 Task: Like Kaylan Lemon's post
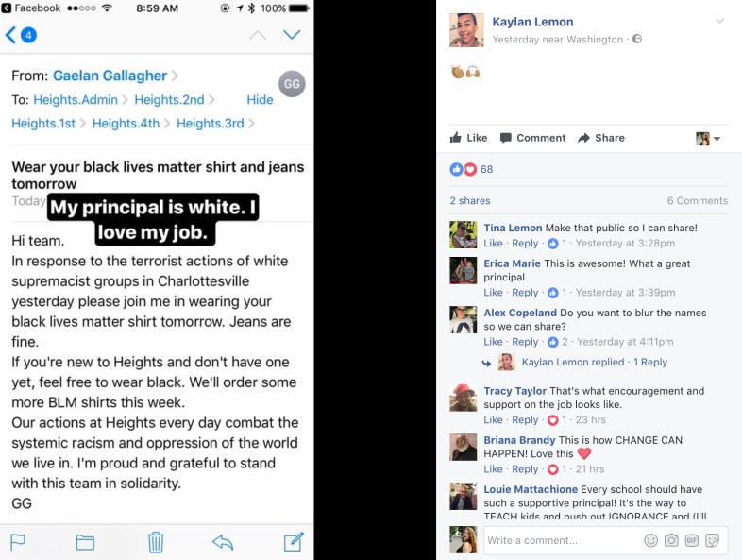tap(468, 138)
